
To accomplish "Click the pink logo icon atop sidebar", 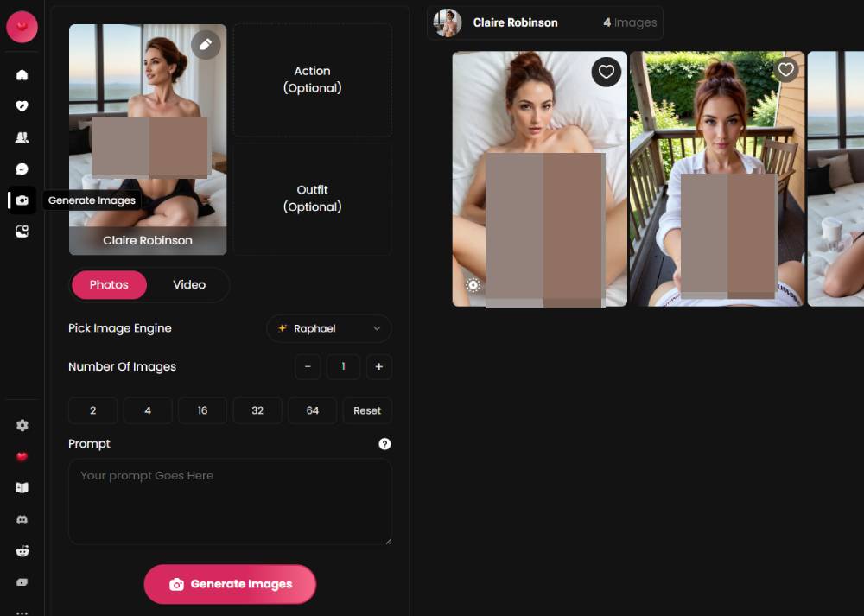I will coord(22,27).
